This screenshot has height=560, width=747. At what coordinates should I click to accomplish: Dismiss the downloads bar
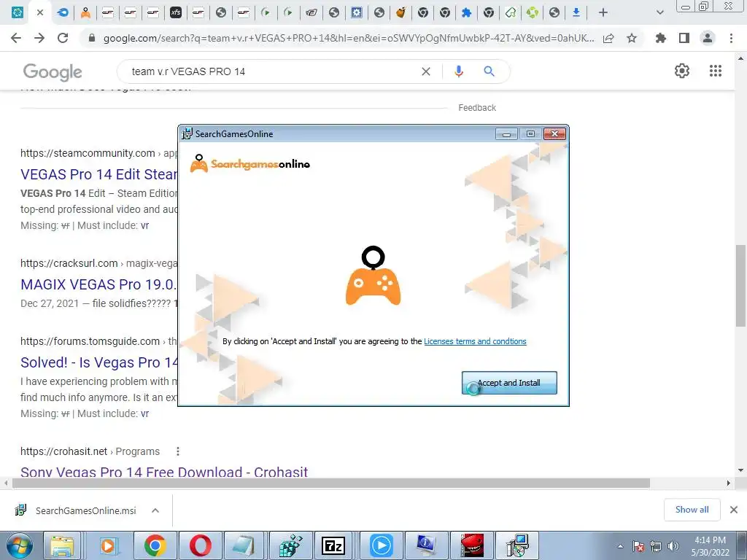point(734,510)
